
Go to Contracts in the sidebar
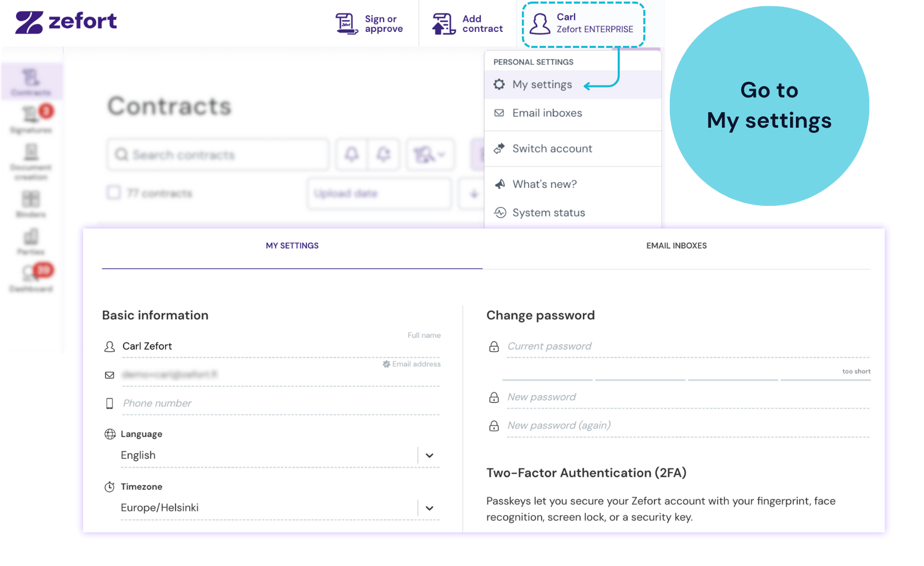pos(31,82)
